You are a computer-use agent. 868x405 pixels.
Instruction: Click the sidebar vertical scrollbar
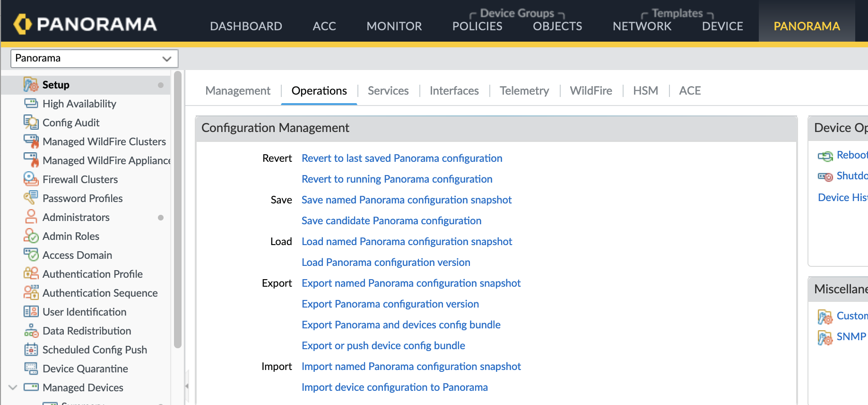tap(178, 209)
